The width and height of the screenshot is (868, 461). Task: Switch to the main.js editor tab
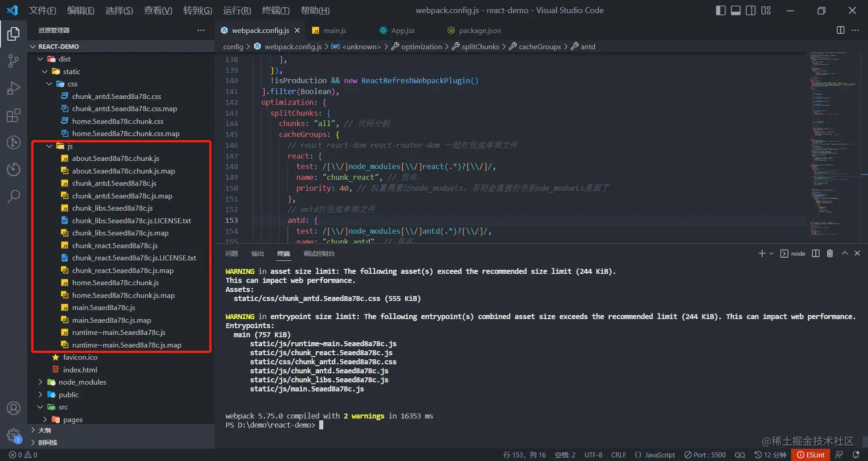pos(335,30)
